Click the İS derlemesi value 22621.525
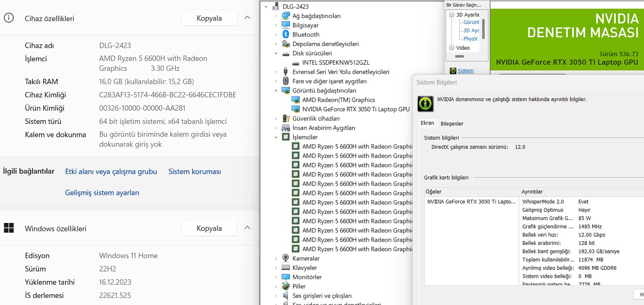This screenshot has width=644, height=305. [115, 295]
